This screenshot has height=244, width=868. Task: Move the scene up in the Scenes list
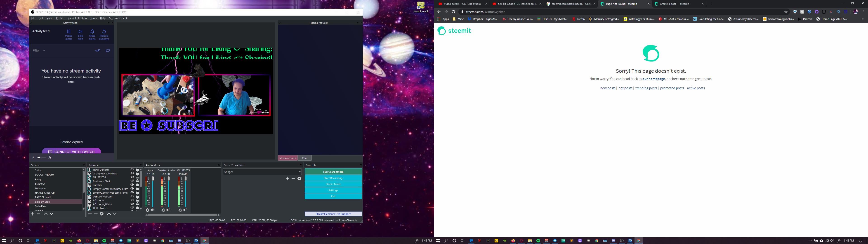(45, 214)
